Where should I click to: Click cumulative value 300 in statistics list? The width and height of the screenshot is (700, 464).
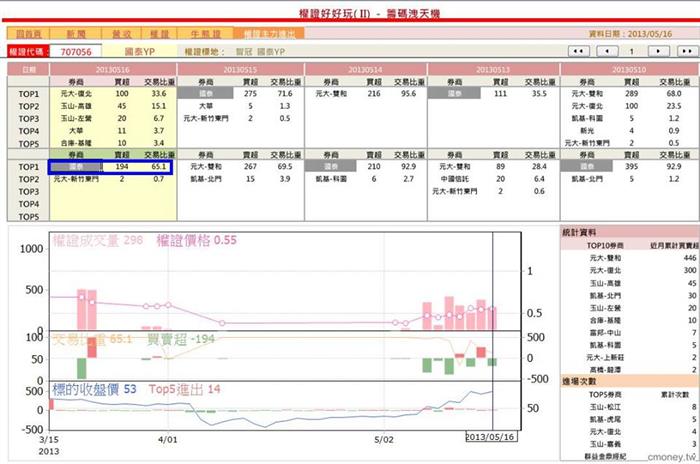tap(690, 271)
